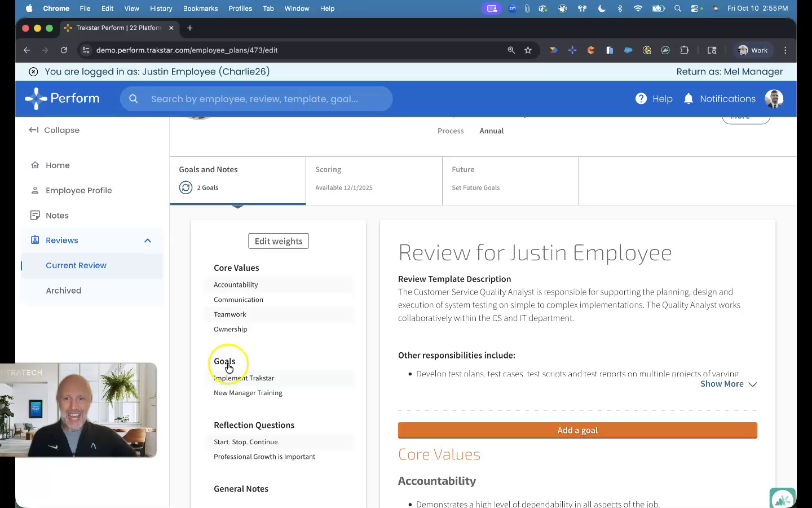Image resolution: width=812 pixels, height=508 pixels.
Task: Open the Bookmarks menu in menu bar
Action: coord(200,8)
